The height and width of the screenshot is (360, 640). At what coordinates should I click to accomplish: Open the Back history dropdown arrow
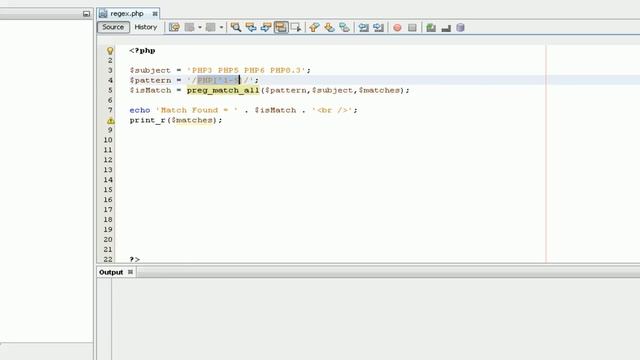(200, 27)
